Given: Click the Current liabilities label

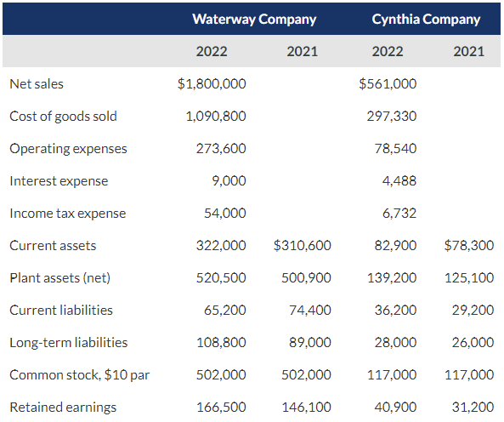Looking at the screenshot, I should pos(61,311).
